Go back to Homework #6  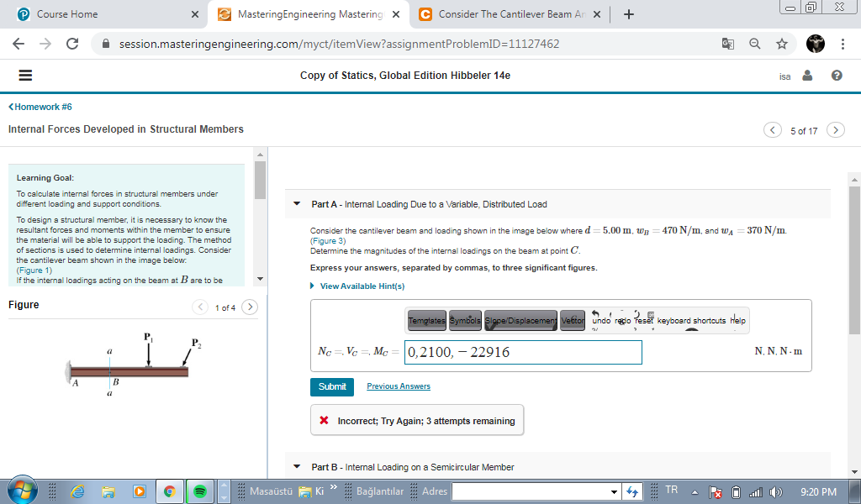[x=40, y=107]
